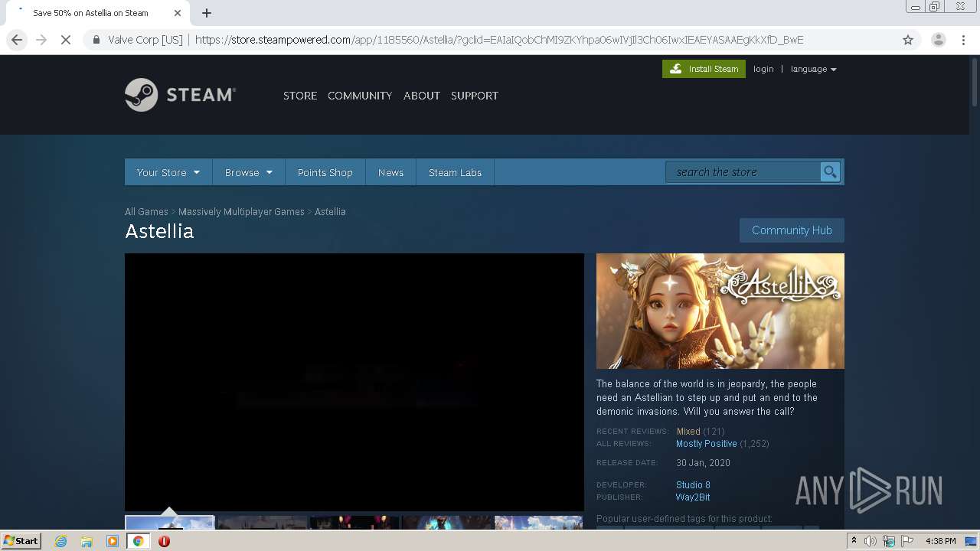Click the show desktop taskbar button
980x551 pixels.
click(972, 541)
